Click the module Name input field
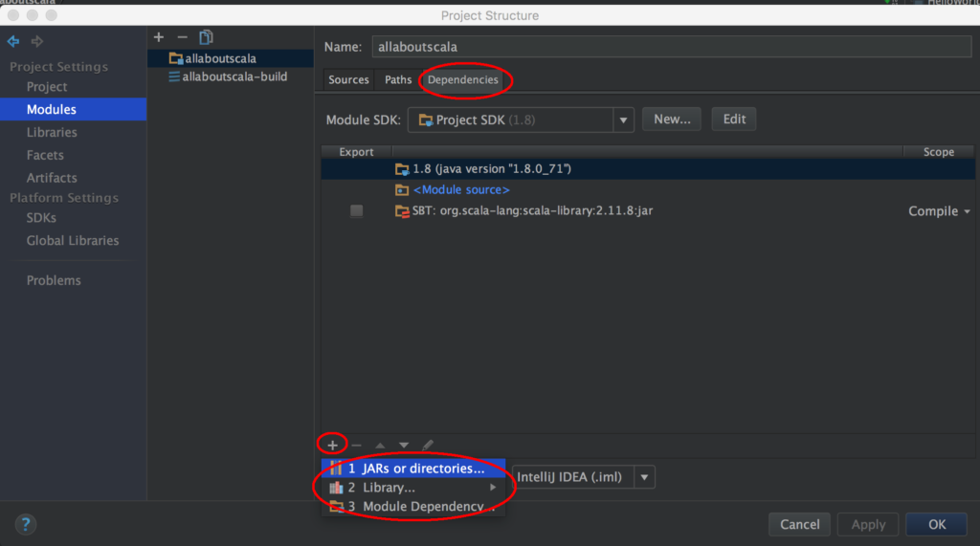This screenshot has width=980, height=546. tap(672, 47)
